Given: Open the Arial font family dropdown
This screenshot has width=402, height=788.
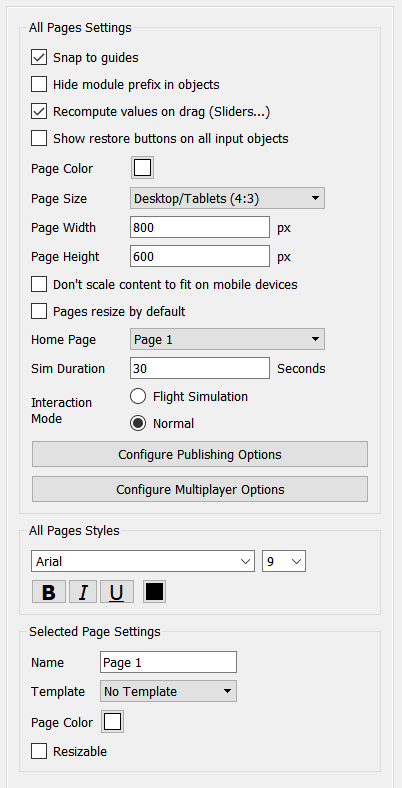Looking at the screenshot, I should click(x=143, y=561).
